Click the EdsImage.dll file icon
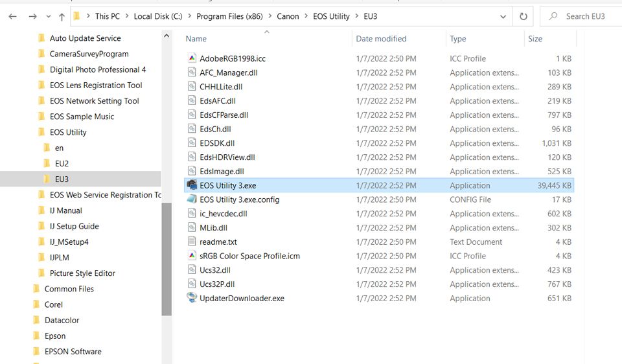622x364 pixels. point(192,171)
